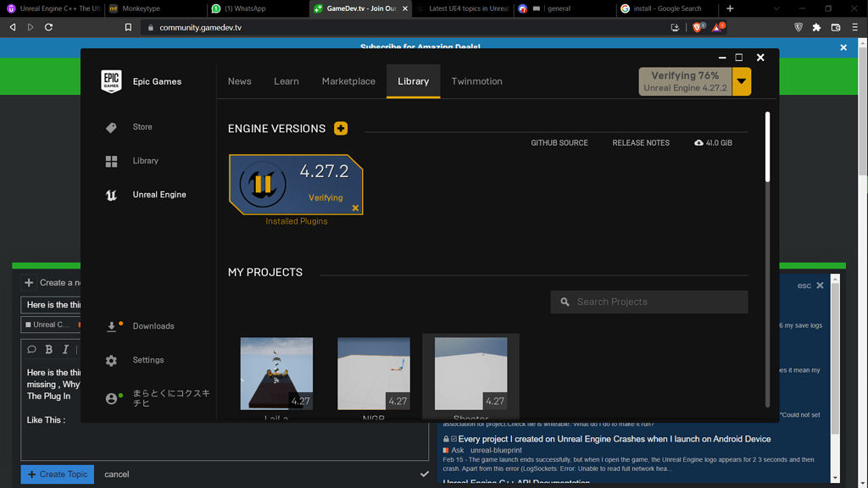This screenshot has width=868, height=488.
Task: Switch to the Twinmotion tab
Action: click(x=476, y=81)
